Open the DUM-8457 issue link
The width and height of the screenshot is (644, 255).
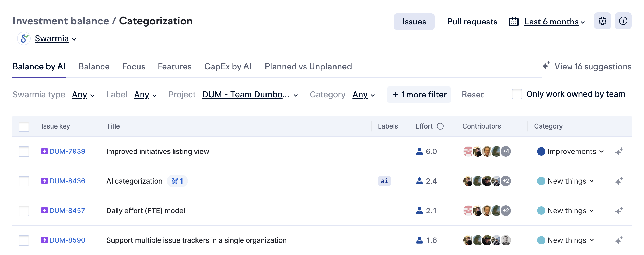[67, 211]
